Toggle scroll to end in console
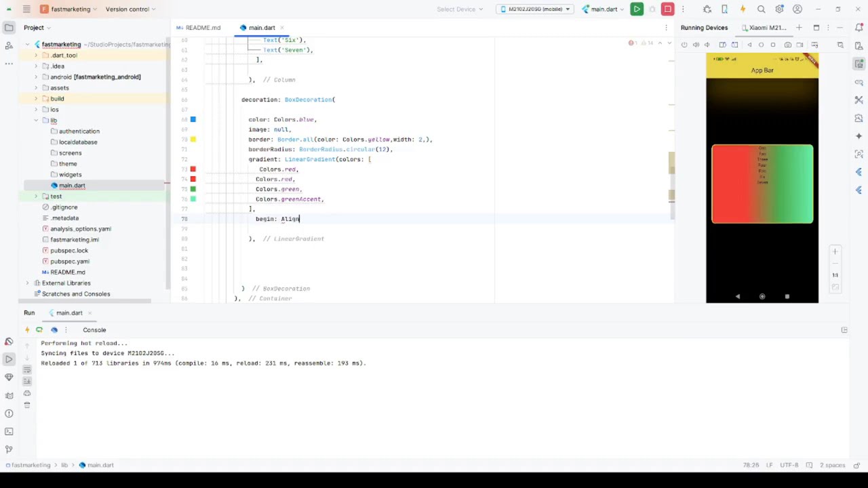Viewport: 868px width, 488px height. tap(27, 381)
